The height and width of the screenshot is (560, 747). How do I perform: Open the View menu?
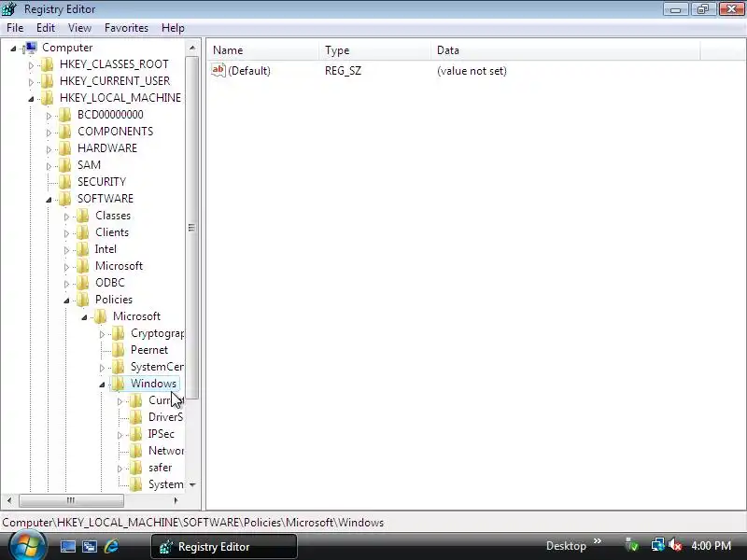coord(79,28)
